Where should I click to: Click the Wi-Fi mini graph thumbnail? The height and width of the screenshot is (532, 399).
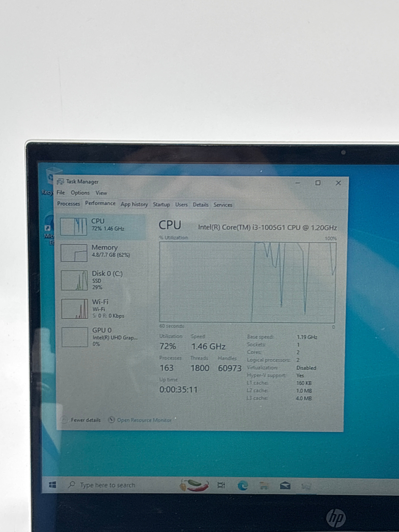[75, 309]
